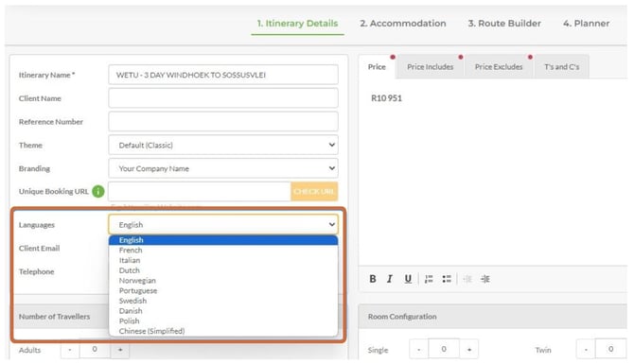Insert numbered list in price editor
Screen dimensions: 634x364
[429, 279]
